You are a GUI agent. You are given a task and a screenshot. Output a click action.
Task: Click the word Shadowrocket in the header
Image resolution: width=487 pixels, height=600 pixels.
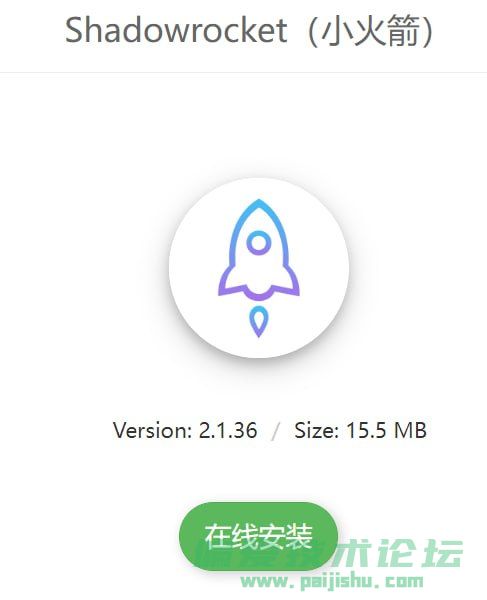176,31
